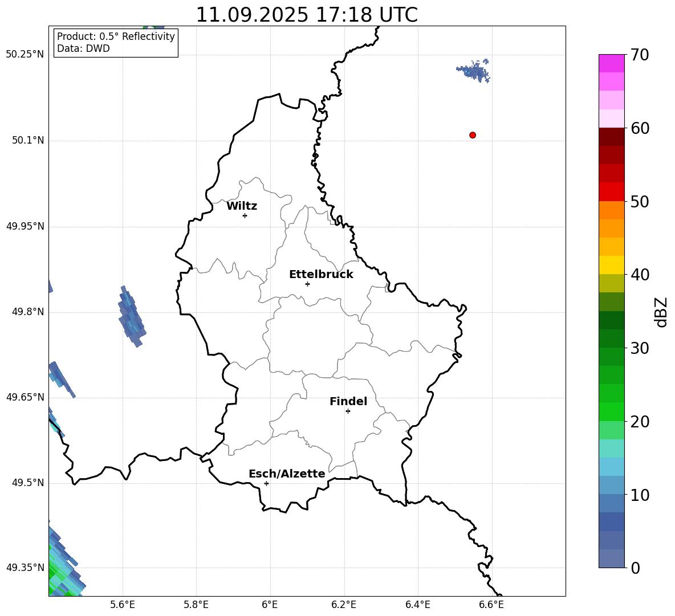Click the 0 label on colorbar

tap(636, 568)
